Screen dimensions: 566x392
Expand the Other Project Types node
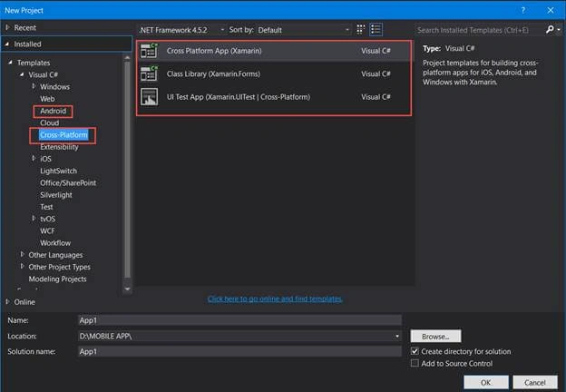coord(23,267)
